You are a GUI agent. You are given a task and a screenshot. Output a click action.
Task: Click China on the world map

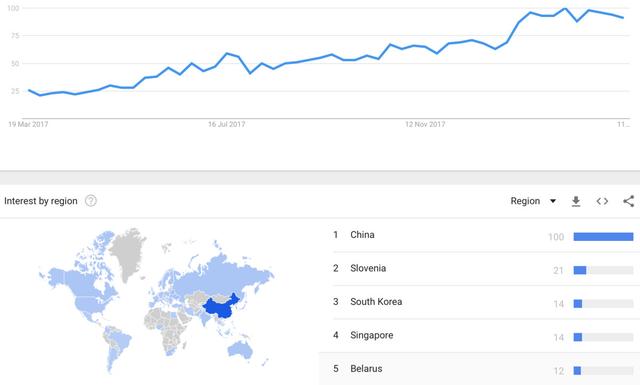tap(222, 308)
